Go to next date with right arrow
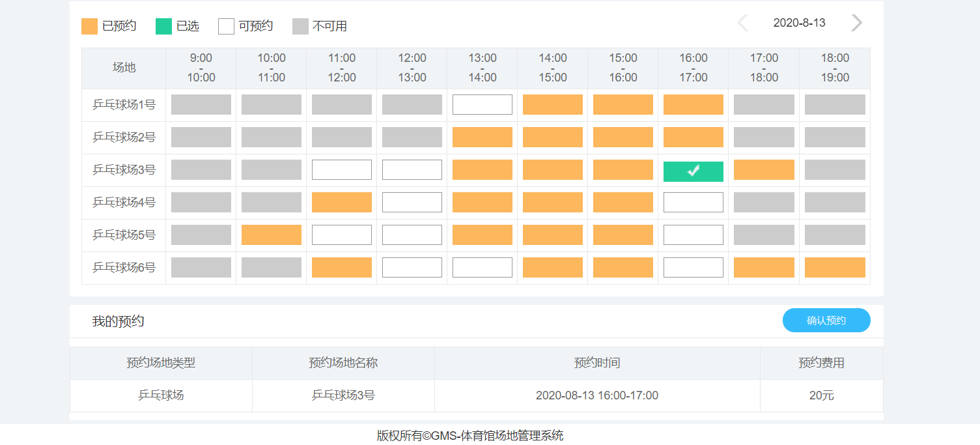The width and height of the screenshot is (980, 445). pyautogui.click(x=857, y=23)
